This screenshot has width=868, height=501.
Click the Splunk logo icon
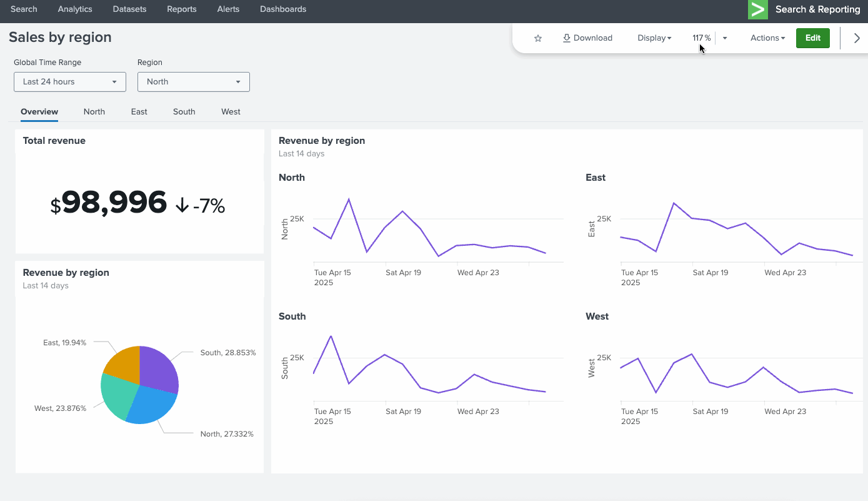757,9
